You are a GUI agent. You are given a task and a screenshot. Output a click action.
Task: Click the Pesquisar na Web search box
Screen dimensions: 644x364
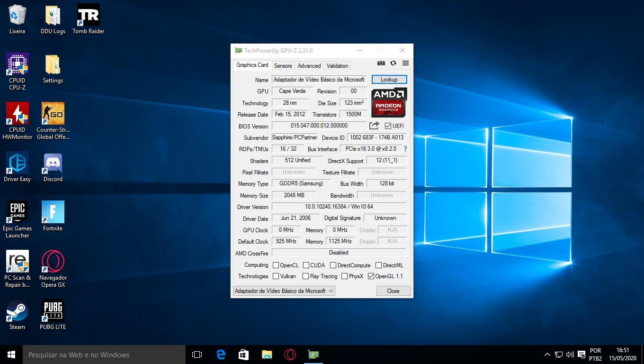pyautogui.click(x=104, y=355)
